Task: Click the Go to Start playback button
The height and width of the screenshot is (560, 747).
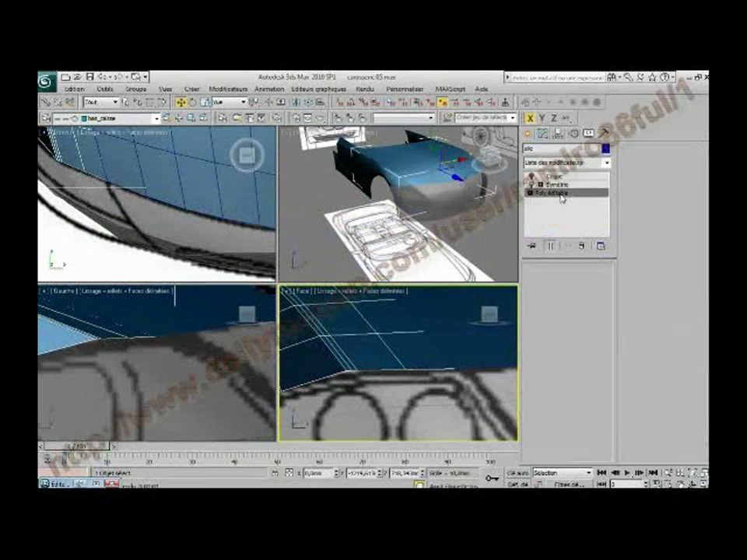Action: tap(601, 473)
